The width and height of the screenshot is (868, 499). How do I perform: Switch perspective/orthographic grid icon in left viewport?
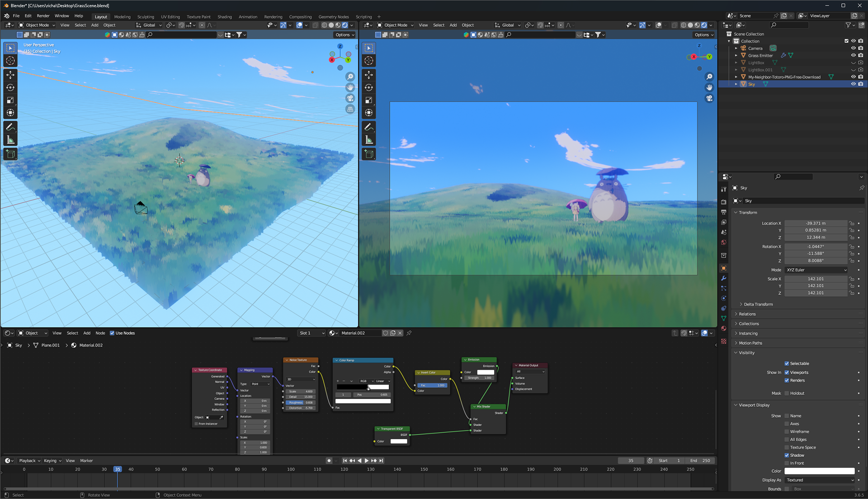tap(350, 109)
